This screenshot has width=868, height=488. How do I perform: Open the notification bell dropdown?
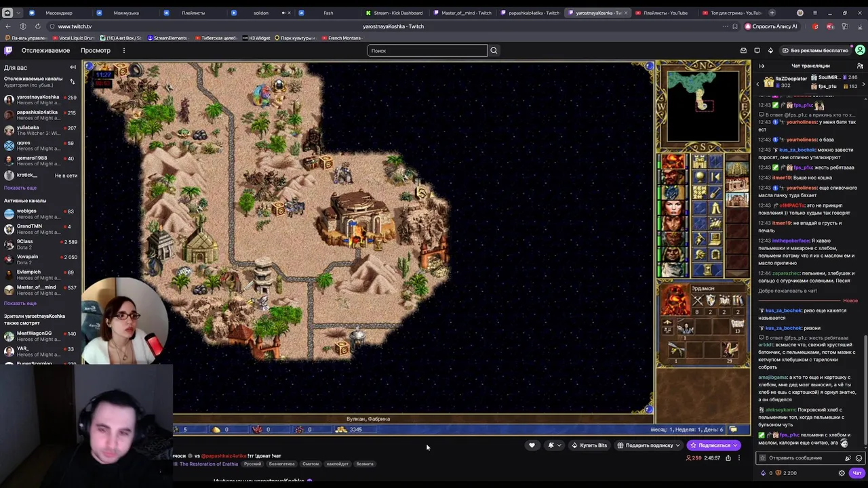[554, 445]
